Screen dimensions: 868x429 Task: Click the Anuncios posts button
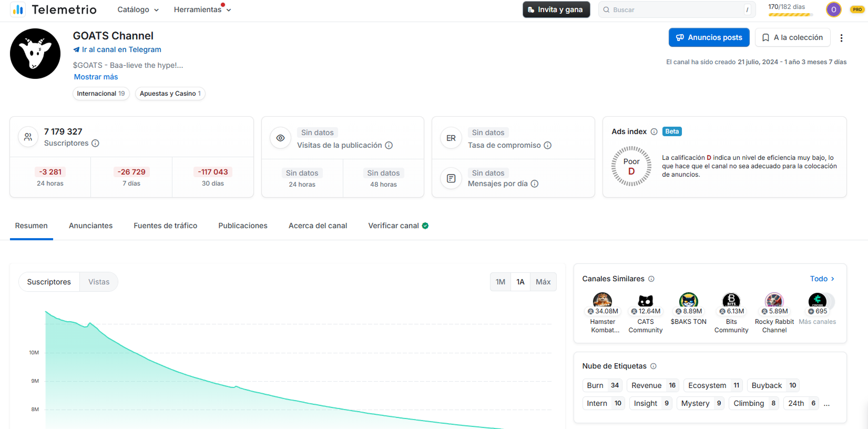(709, 37)
